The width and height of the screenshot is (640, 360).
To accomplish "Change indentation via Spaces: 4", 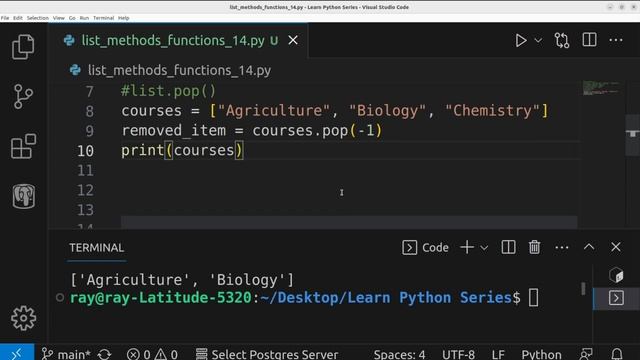I will (399, 354).
